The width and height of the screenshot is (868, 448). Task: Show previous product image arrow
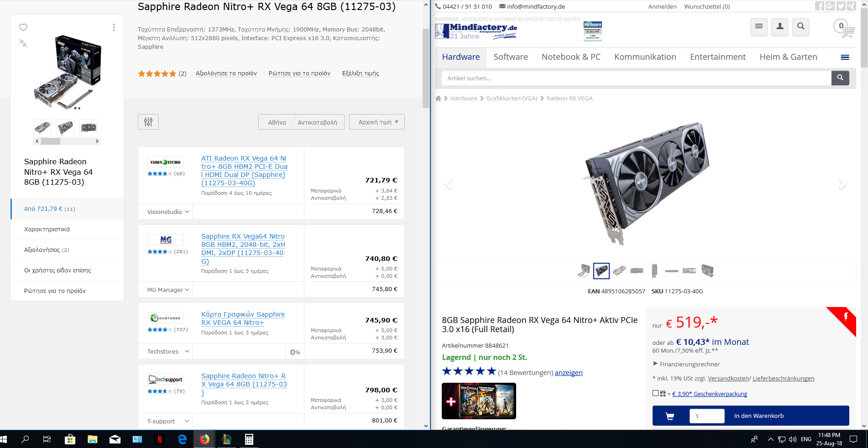449,183
